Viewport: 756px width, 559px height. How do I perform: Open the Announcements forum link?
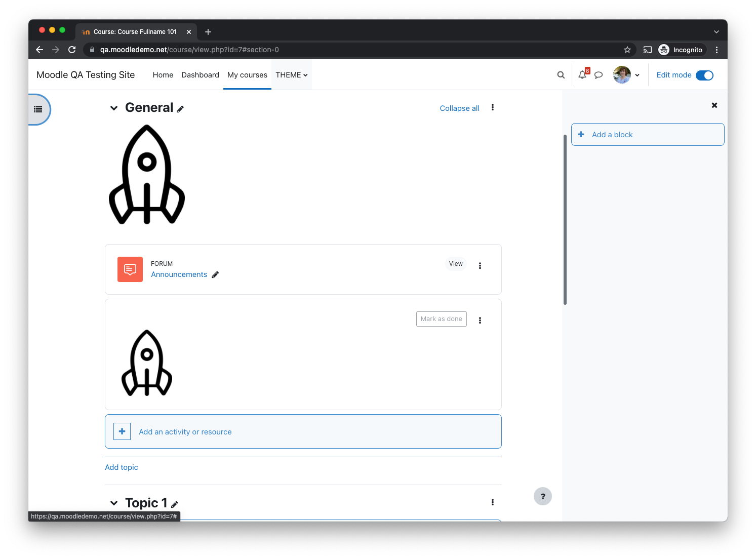coord(179,274)
